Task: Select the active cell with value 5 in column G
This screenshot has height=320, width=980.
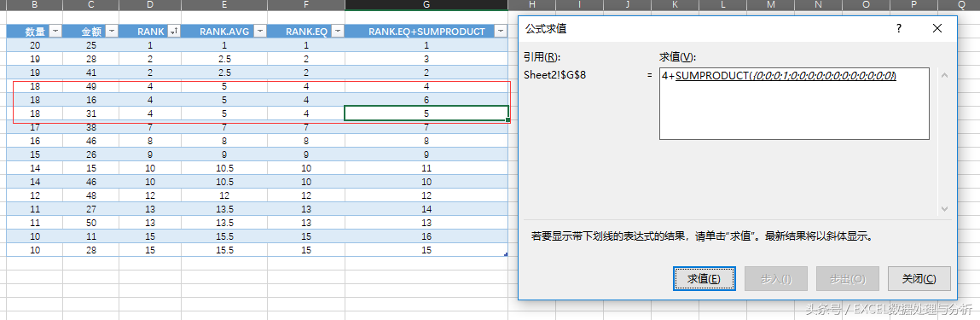Action: [426, 113]
